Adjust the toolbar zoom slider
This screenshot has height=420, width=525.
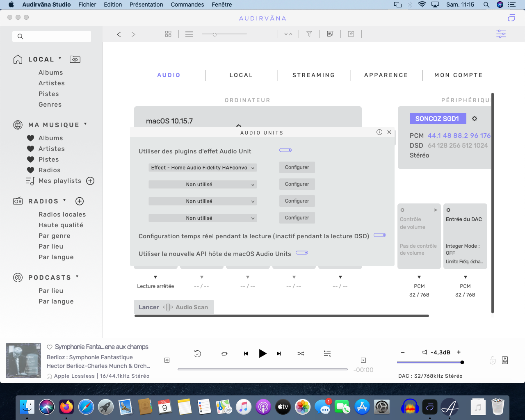(x=224, y=34)
